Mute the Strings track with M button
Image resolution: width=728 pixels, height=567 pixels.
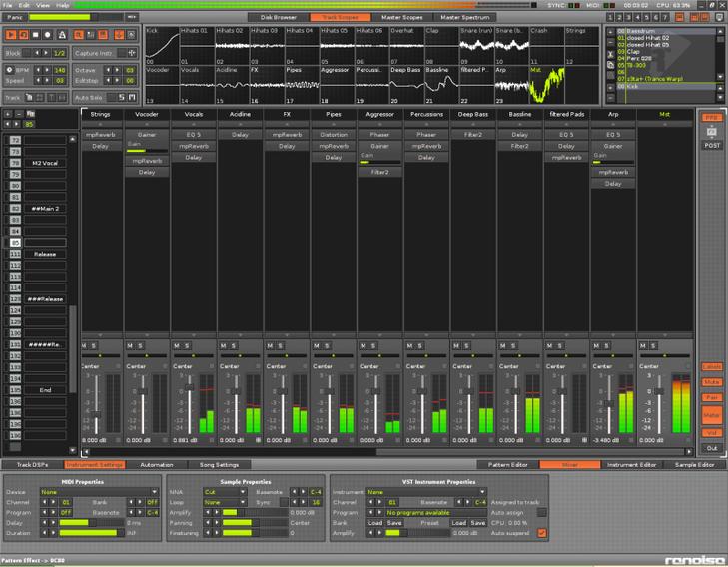point(86,345)
